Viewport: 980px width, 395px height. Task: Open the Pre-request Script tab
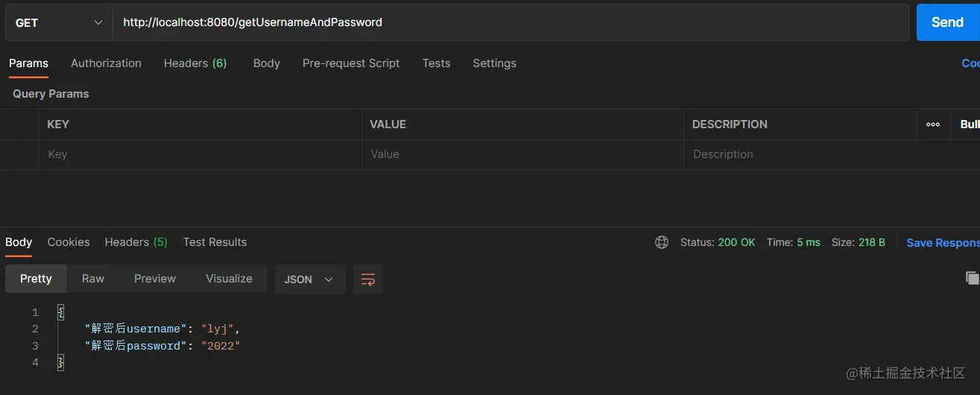tap(351, 63)
